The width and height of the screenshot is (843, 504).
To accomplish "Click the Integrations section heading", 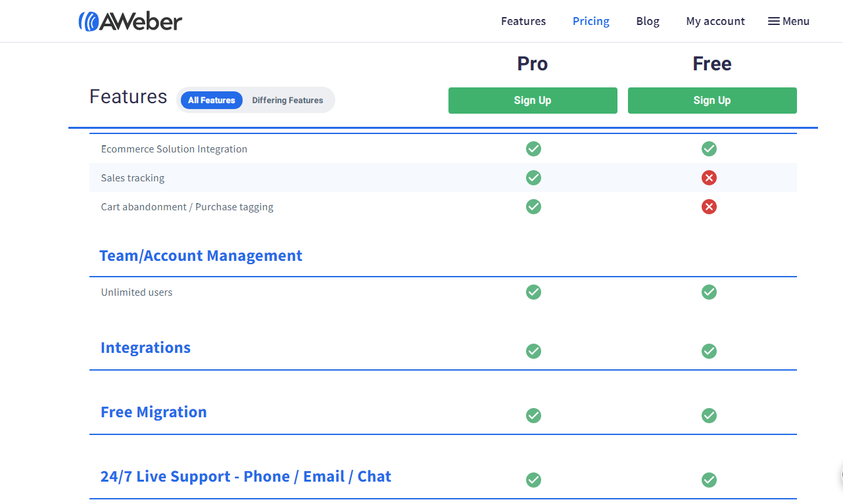I will coord(145,348).
